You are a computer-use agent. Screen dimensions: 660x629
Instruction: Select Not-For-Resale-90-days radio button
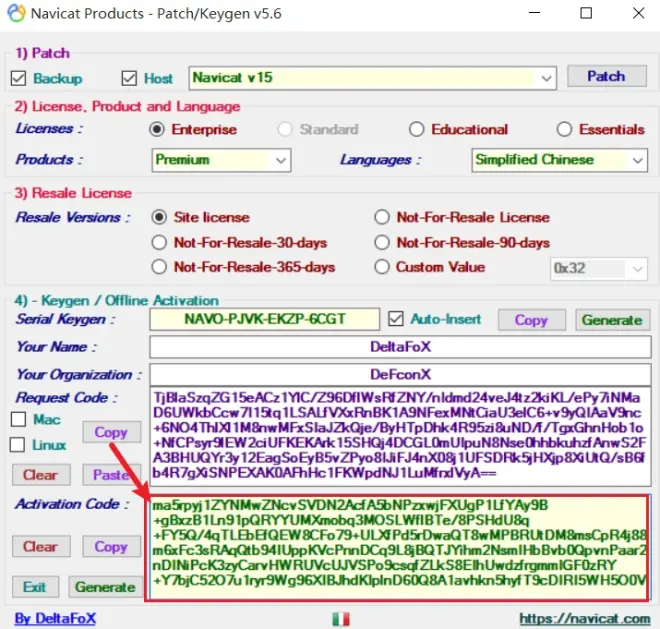(382, 243)
